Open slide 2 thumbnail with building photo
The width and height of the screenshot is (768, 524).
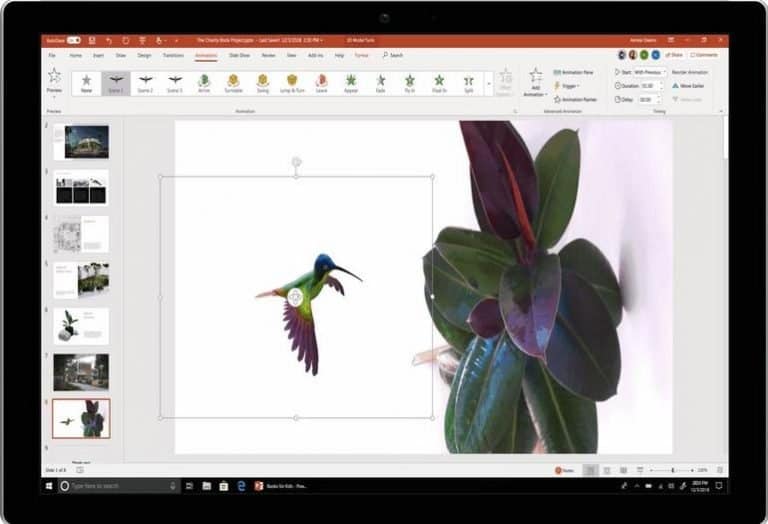tap(81, 142)
